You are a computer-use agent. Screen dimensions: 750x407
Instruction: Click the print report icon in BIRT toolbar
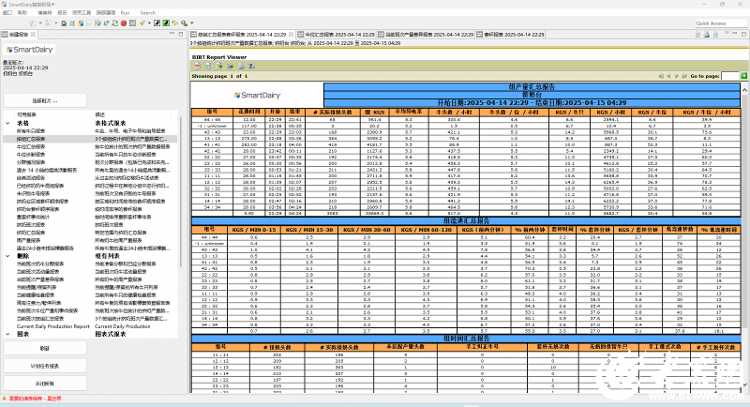tap(241, 66)
